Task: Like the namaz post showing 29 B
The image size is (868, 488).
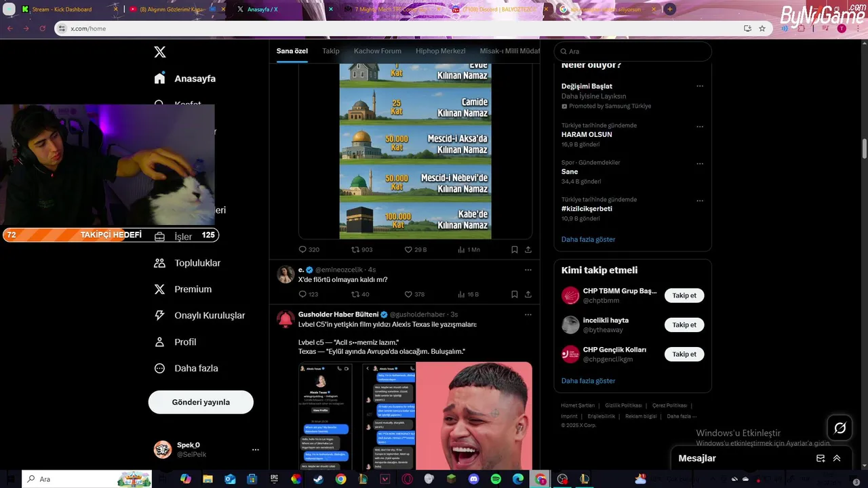Action: click(408, 249)
